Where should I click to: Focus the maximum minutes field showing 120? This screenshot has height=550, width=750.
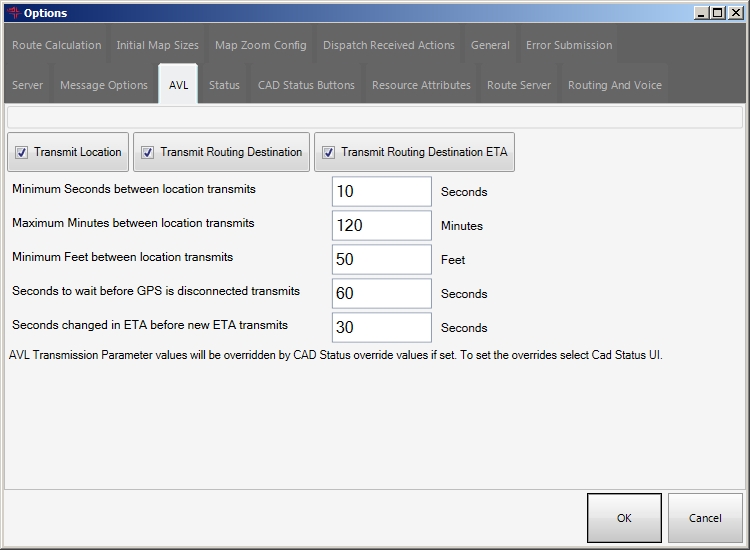pos(381,225)
